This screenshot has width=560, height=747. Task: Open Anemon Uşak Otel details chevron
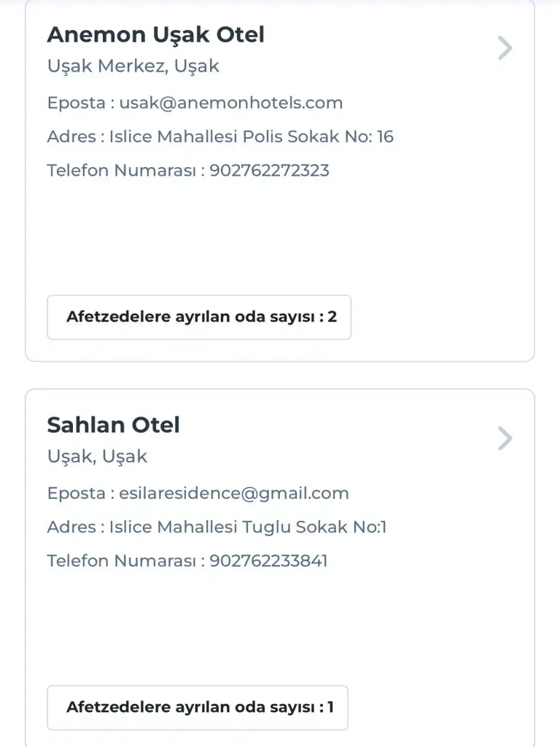pyautogui.click(x=505, y=49)
